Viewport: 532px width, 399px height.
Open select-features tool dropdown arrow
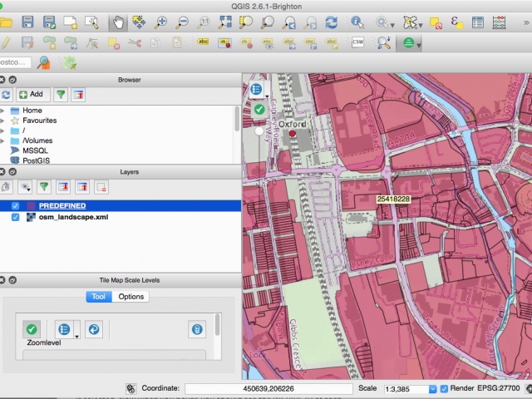(x=421, y=26)
